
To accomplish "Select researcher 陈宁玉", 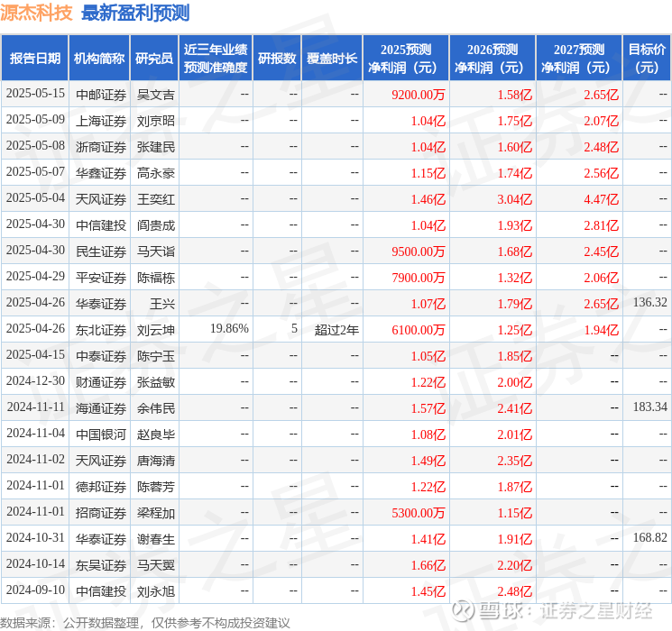I will pos(155,356).
